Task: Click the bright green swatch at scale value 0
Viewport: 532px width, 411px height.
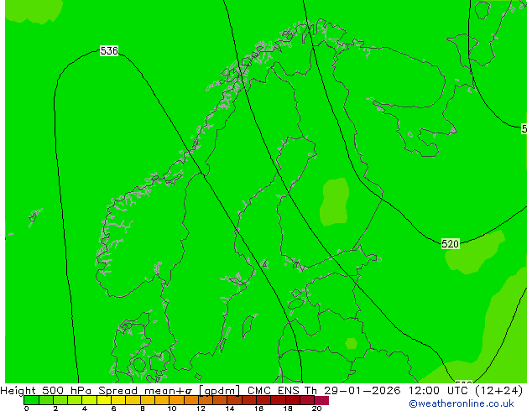Action: (31, 400)
